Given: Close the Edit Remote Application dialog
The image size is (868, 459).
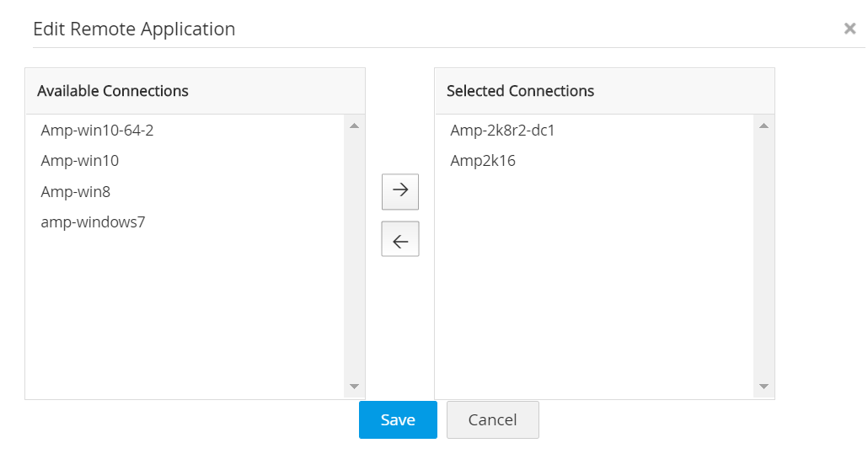Looking at the screenshot, I should click(x=850, y=29).
